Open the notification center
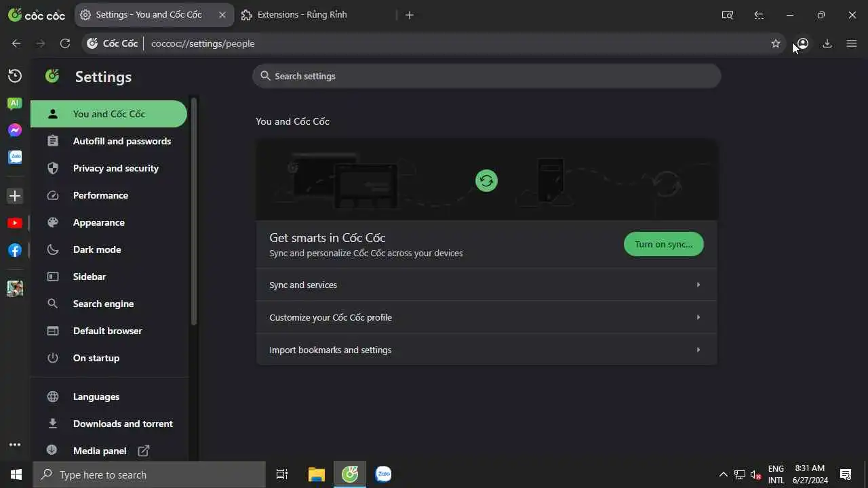Image resolution: width=868 pixels, height=488 pixels. (x=846, y=474)
